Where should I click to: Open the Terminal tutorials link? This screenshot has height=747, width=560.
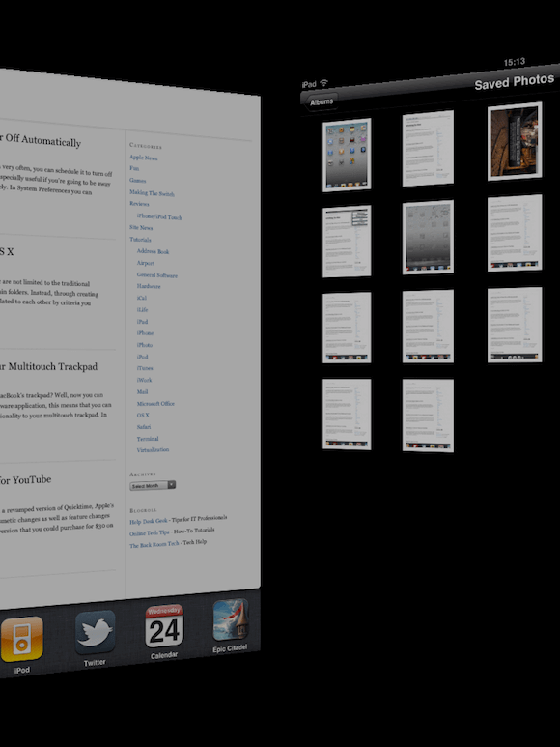148,439
